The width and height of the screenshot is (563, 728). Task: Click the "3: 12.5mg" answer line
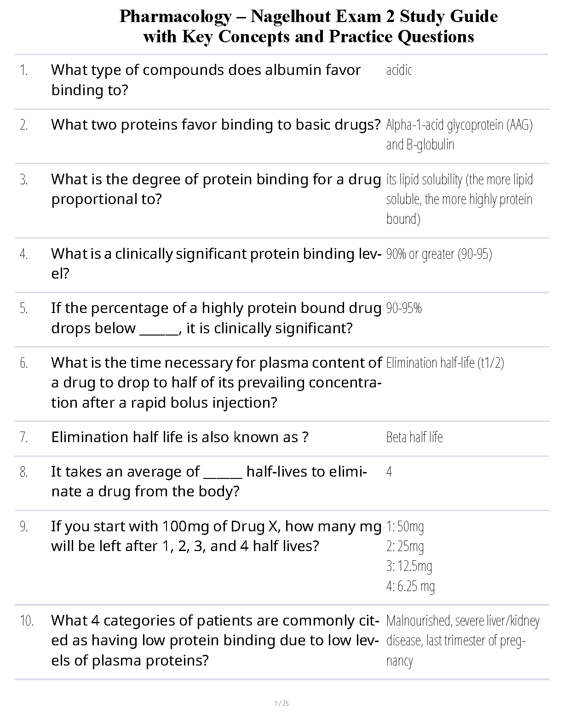pyautogui.click(x=409, y=566)
